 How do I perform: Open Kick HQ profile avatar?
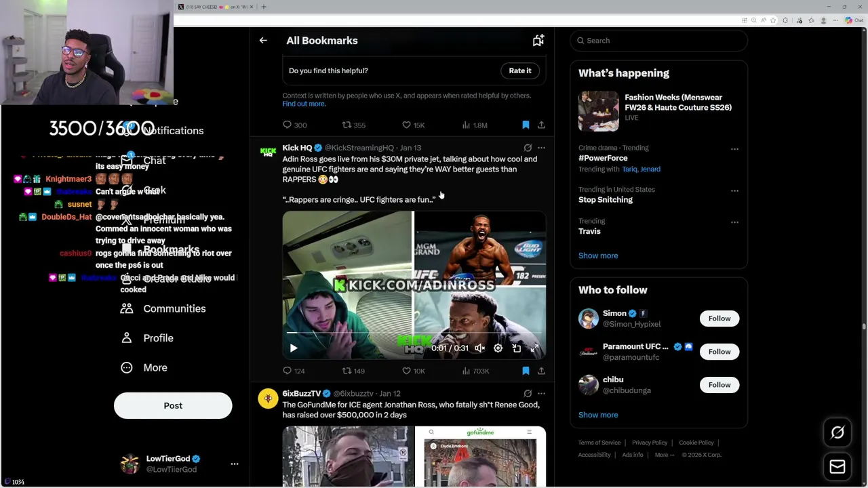269,152
